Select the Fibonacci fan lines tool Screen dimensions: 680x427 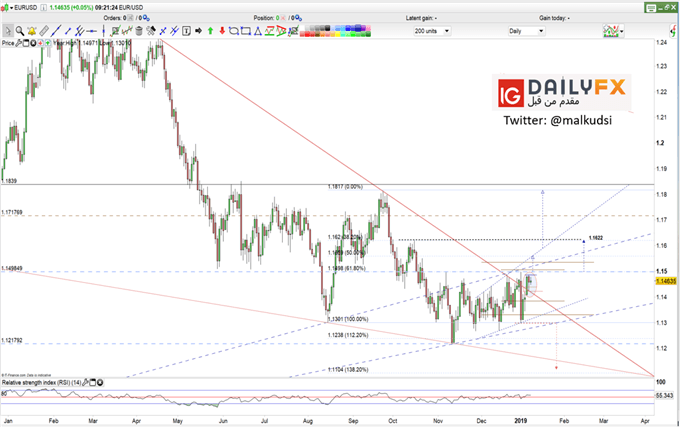(174, 31)
